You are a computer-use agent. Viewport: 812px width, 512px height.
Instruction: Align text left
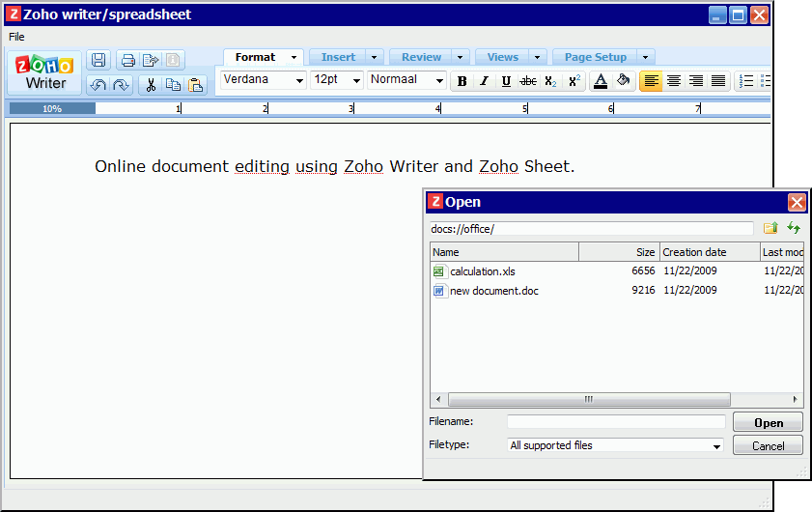[651, 81]
